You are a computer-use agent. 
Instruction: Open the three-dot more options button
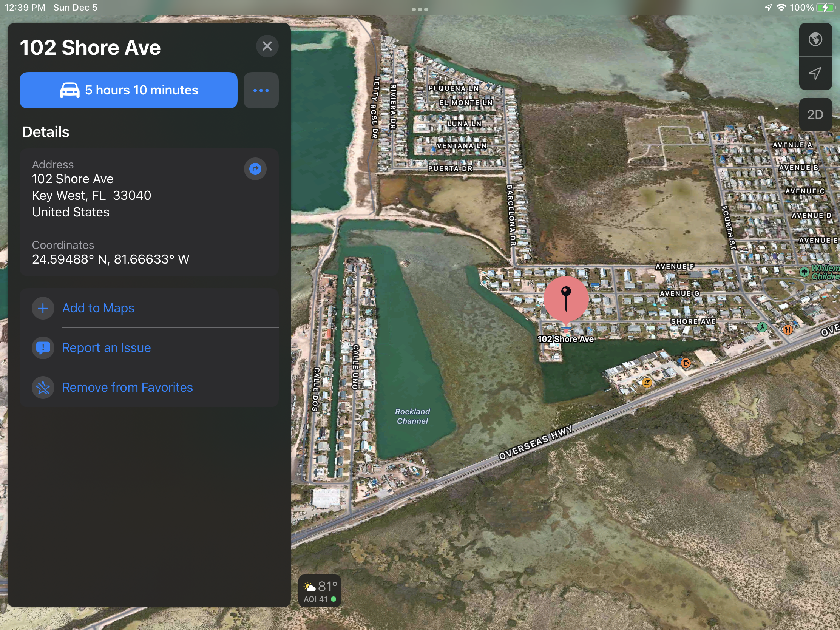point(261,90)
